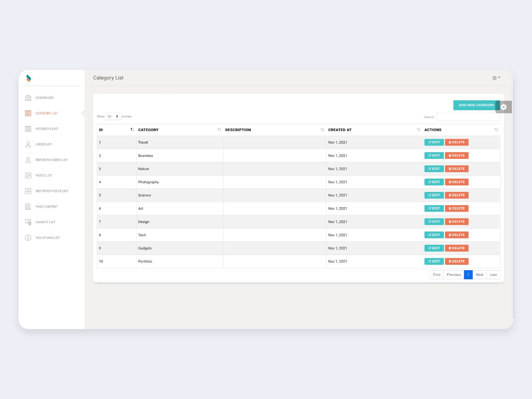The image size is (532, 399).
Task: Go to Interests List menu item
Action: pos(47,129)
